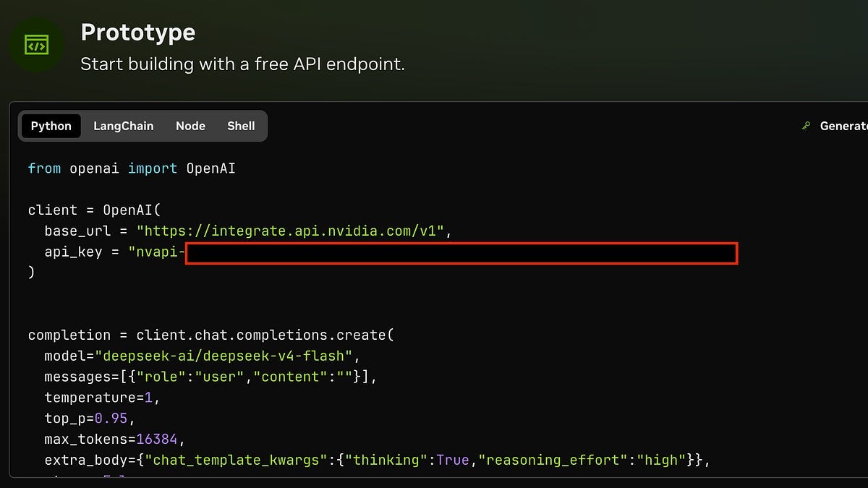Image resolution: width=868 pixels, height=488 pixels.
Task: Switch to the LangChain tab
Action: click(x=124, y=126)
